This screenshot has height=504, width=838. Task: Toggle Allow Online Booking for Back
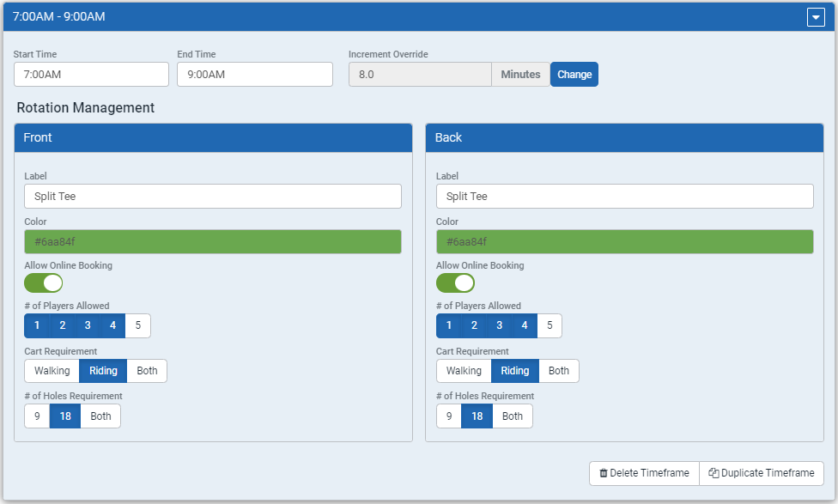point(455,283)
